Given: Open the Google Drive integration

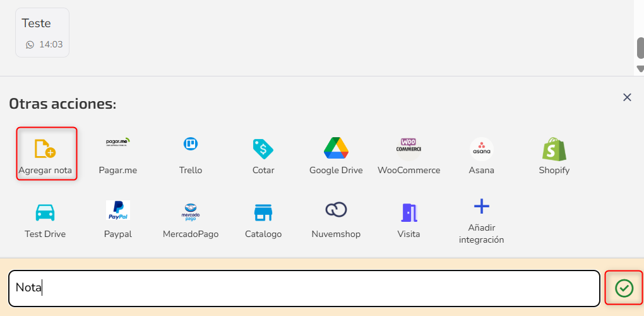Looking at the screenshot, I should (336, 156).
